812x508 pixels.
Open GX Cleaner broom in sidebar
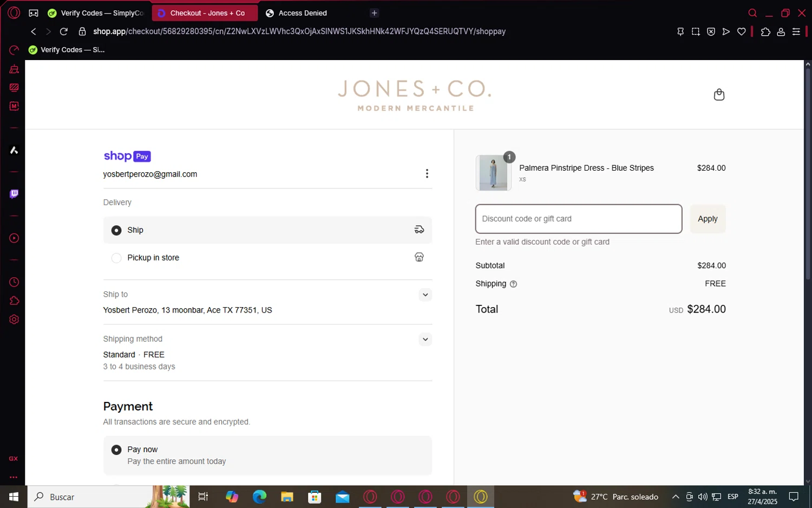pos(14,69)
